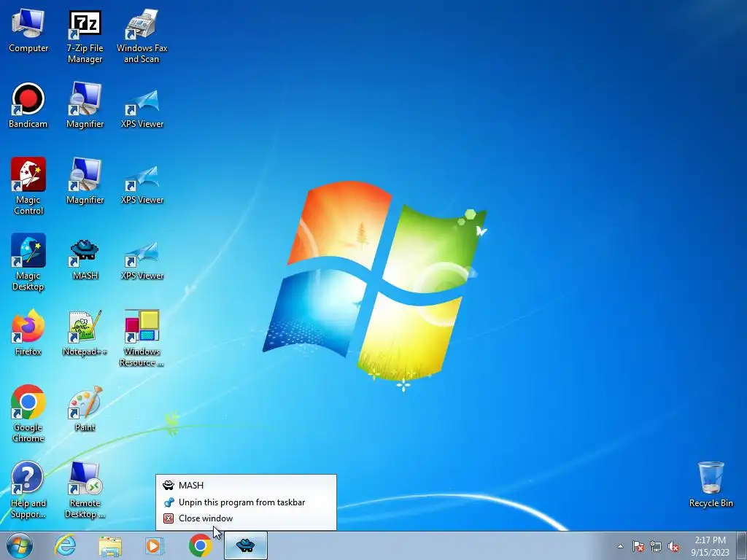
Task: Select the Magic Control desktop shortcut
Action: click(28, 186)
